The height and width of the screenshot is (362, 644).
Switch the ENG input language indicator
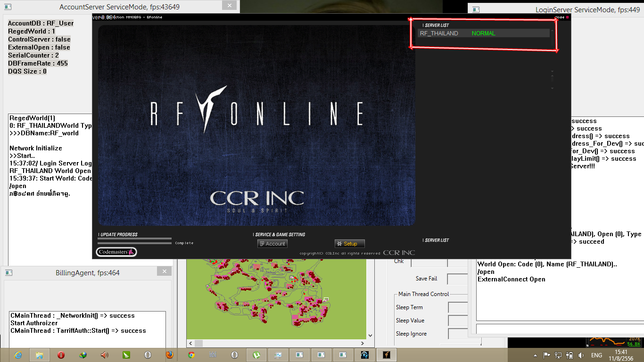(596, 355)
